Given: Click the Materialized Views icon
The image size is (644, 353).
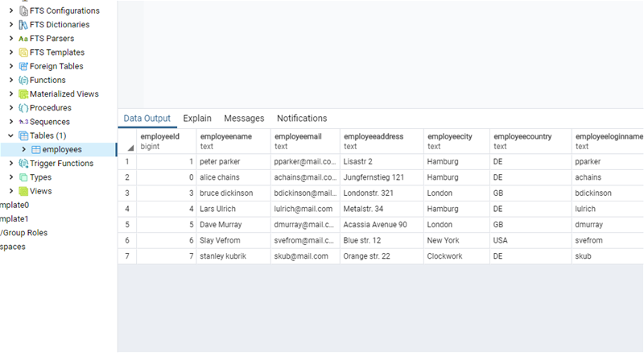Looking at the screenshot, I should tap(23, 93).
